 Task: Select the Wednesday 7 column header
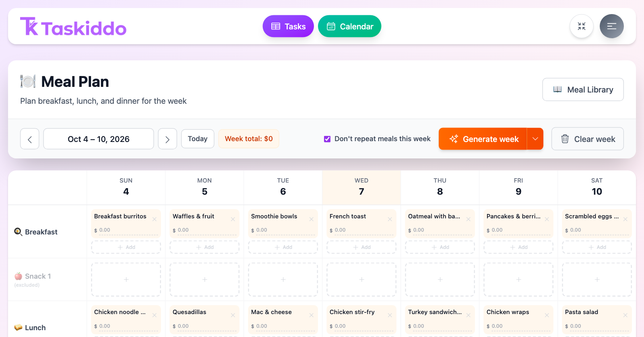(x=361, y=187)
